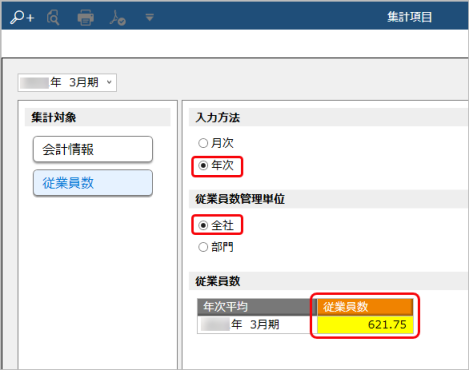Select the 従業員数 button
Screen dimensions: 469x370
pyautogui.click(x=93, y=183)
